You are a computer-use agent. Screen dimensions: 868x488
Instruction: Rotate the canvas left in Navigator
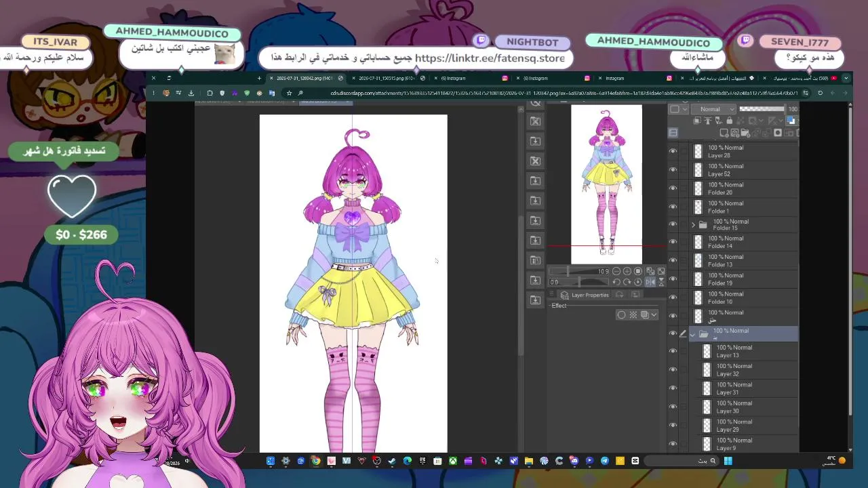coord(616,282)
